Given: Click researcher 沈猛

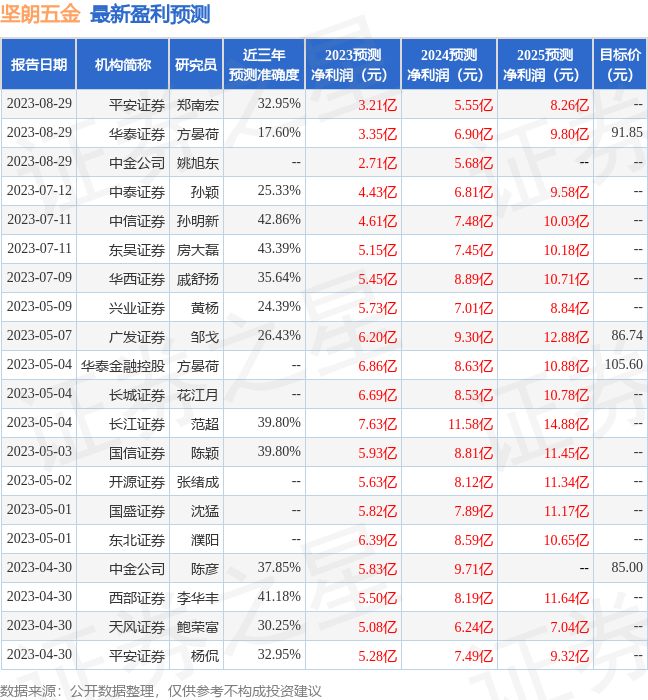Looking at the screenshot, I should [x=205, y=511].
